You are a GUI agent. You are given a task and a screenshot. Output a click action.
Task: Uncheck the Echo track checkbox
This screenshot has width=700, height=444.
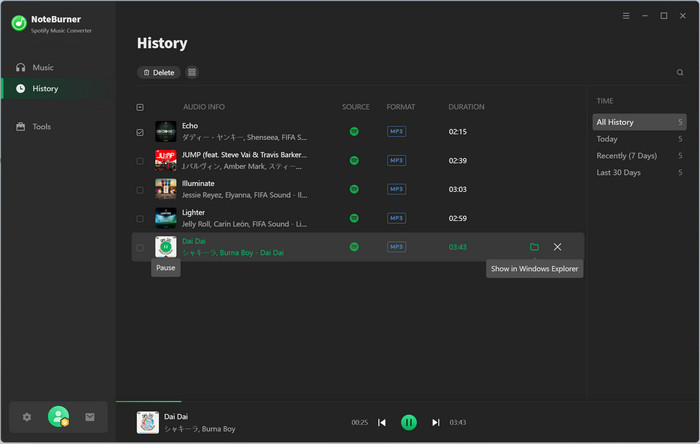[140, 133]
